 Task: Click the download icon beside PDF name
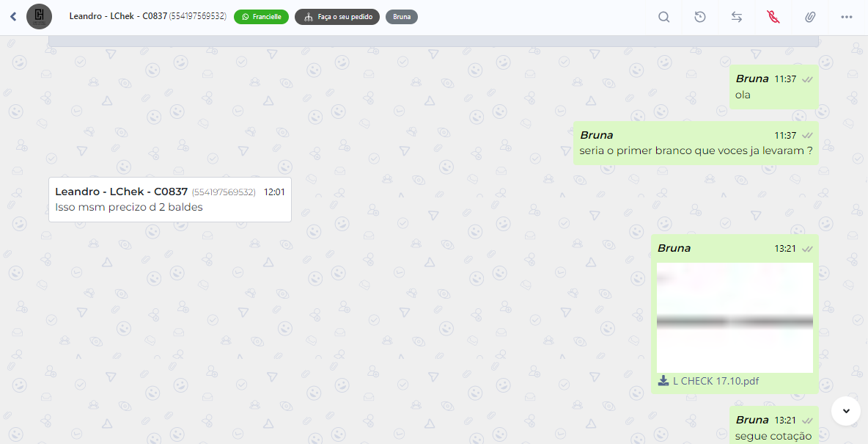click(663, 381)
